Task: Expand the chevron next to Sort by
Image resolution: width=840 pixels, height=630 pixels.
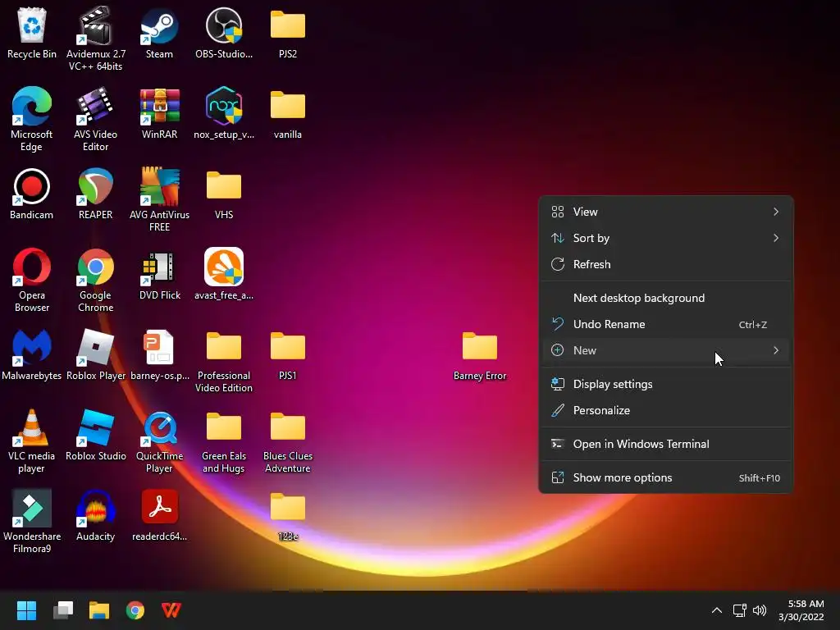Action: [x=776, y=238]
